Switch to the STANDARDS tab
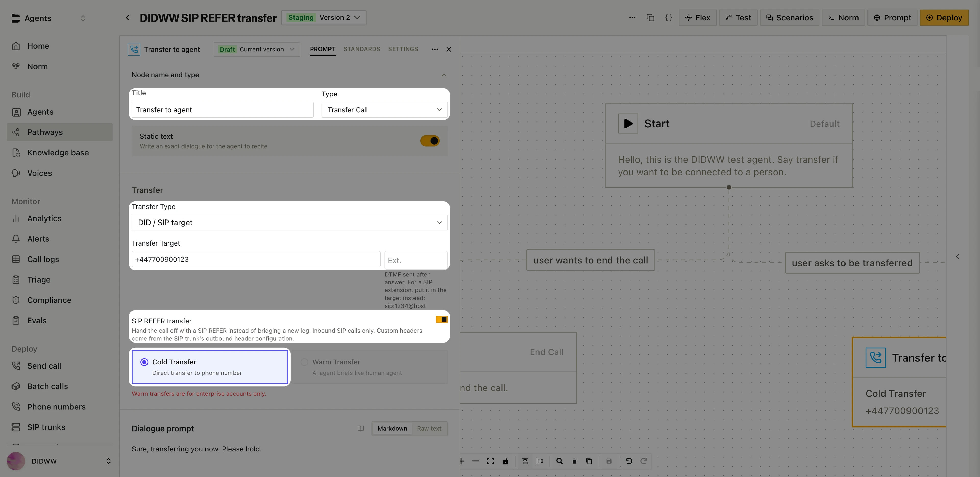The image size is (980, 477). (x=362, y=49)
